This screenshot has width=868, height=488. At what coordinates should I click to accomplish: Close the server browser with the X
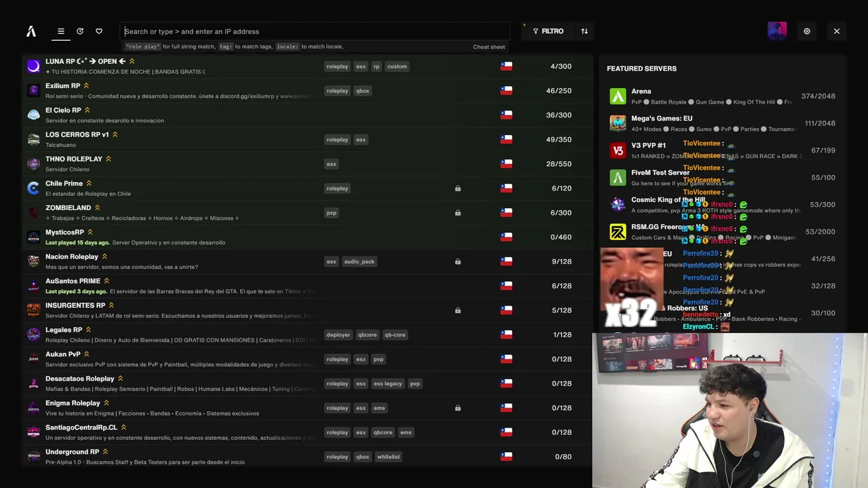837,31
